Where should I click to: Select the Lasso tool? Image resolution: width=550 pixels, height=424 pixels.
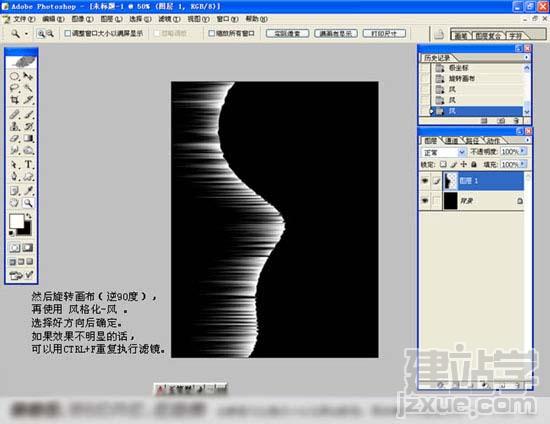(14, 88)
